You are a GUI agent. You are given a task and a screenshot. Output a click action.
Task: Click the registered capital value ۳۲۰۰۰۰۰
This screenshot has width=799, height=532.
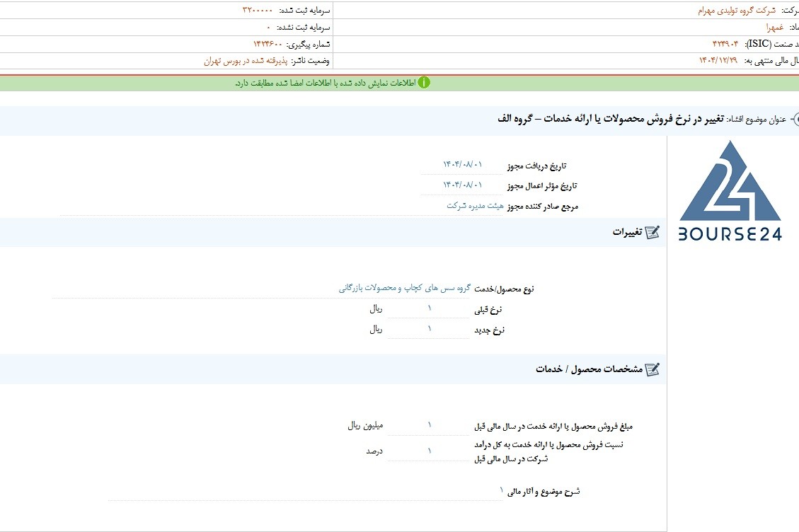pos(258,11)
